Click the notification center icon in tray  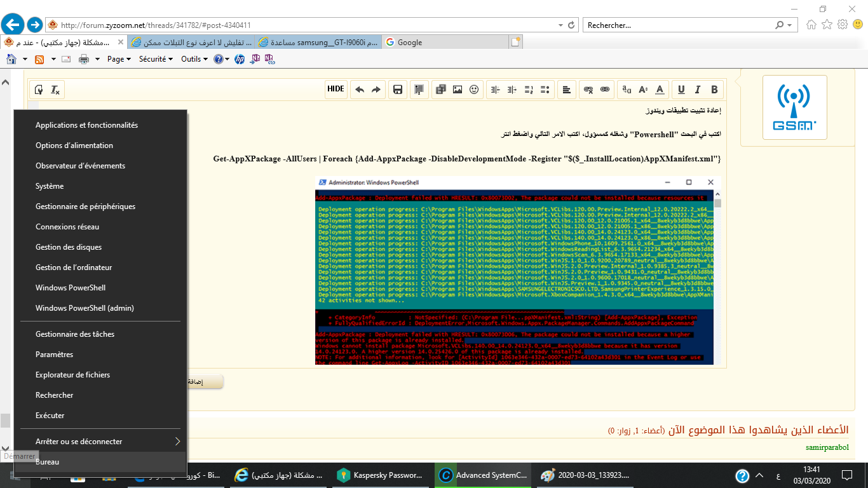coord(847,475)
